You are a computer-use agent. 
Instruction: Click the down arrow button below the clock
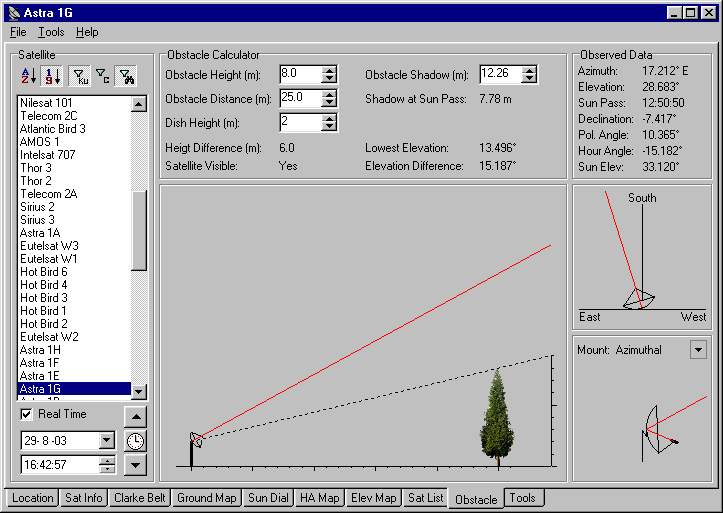[x=136, y=465]
